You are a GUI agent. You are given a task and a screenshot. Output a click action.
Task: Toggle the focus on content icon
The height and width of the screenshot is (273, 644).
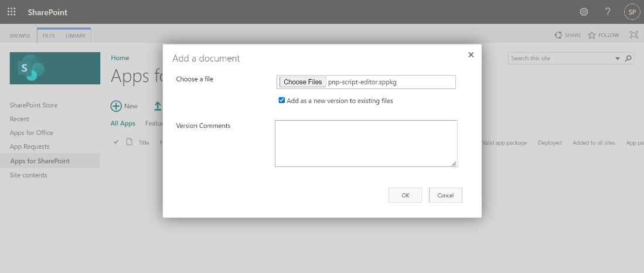coord(633,35)
